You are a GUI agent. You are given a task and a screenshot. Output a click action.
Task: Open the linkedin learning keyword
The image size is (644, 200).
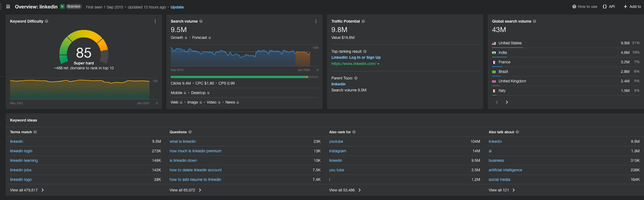[x=24, y=161]
